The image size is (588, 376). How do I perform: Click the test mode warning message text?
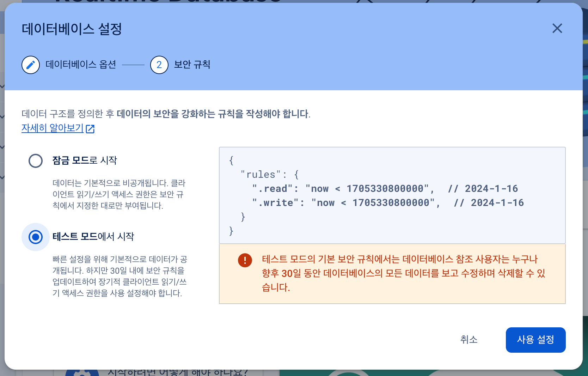pyautogui.click(x=403, y=273)
